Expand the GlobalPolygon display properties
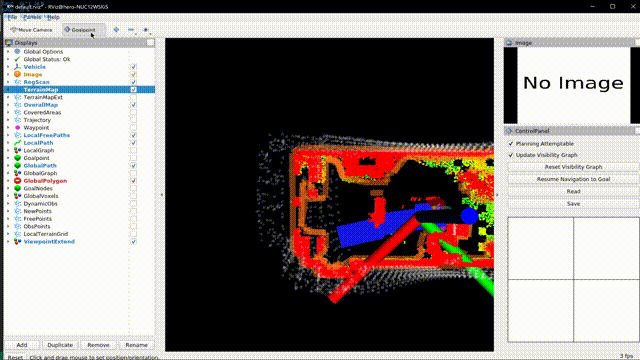This screenshot has width=640, height=360. tap(8, 181)
